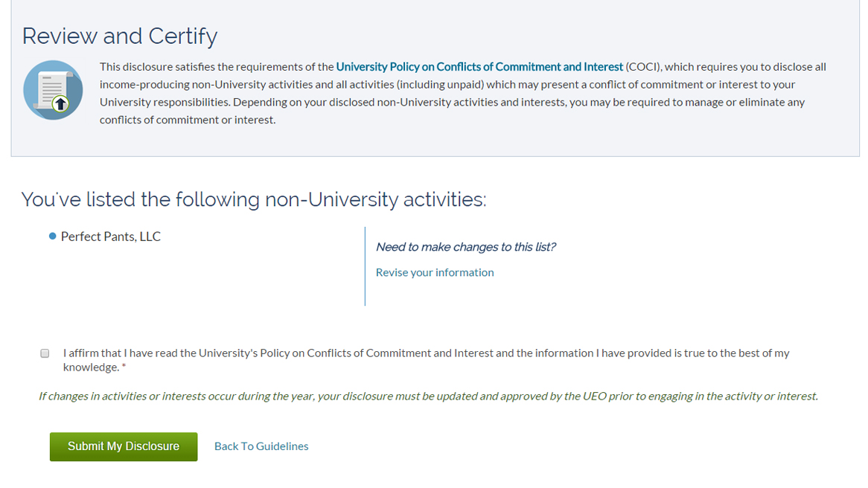Click 'conflicts of commitment or interest.' closing line

188,120
